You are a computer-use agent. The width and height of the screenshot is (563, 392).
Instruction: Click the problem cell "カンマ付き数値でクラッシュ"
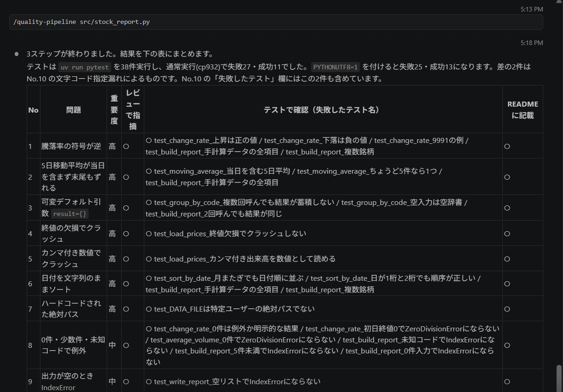(x=74, y=259)
